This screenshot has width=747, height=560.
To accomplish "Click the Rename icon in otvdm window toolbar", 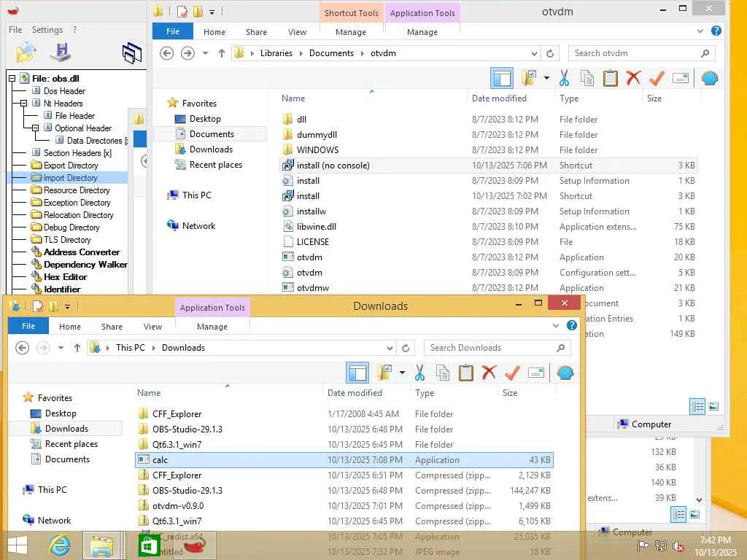I will tap(681, 78).
